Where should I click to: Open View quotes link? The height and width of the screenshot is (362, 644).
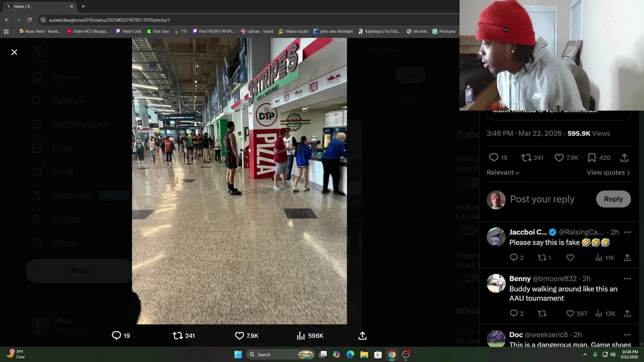pos(608,172)
